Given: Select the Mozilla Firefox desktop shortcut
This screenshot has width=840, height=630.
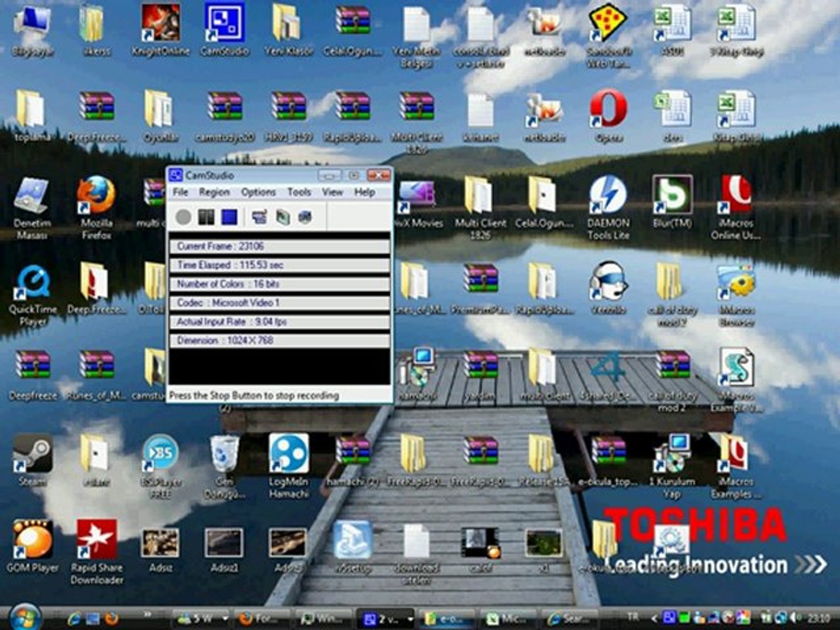Looking at the screenshot, I should pyautogui.click(x=96, y=208).
